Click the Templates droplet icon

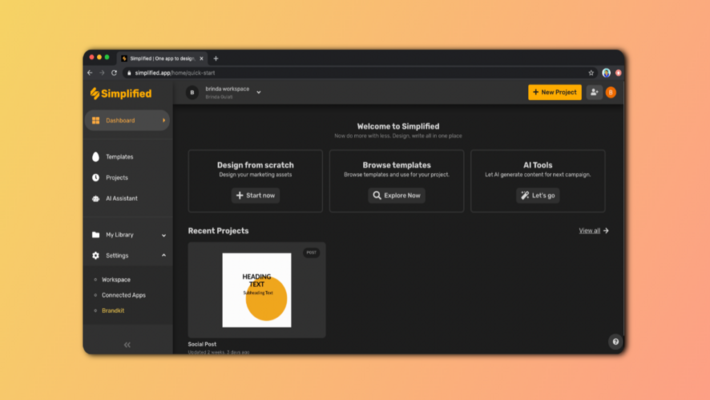click(x=96, y=157)
